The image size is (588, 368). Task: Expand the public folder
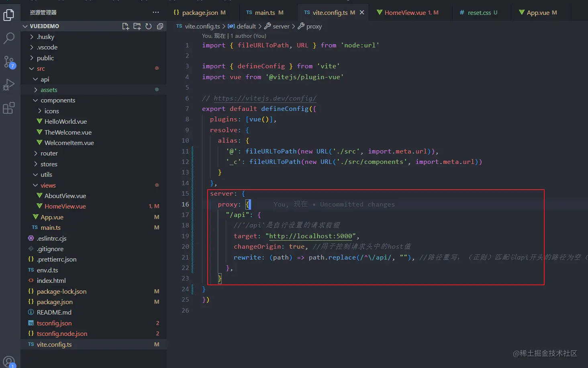pos(32,58)
